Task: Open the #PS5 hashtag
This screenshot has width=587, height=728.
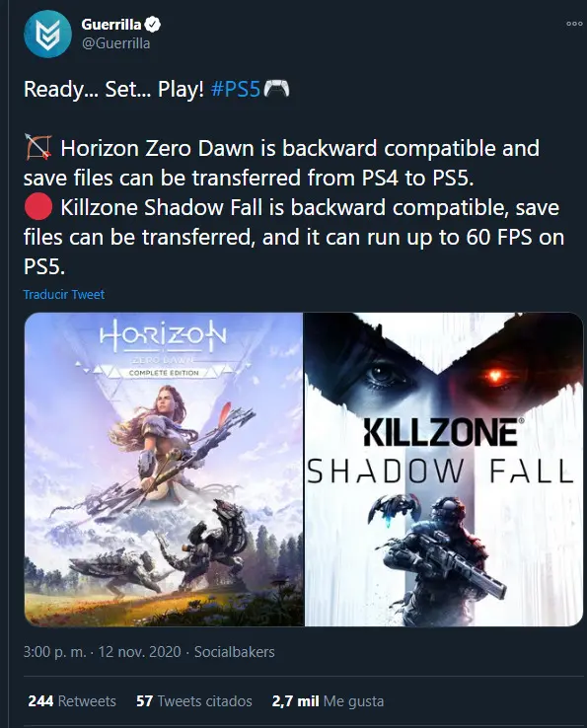Action: (235, 89)
